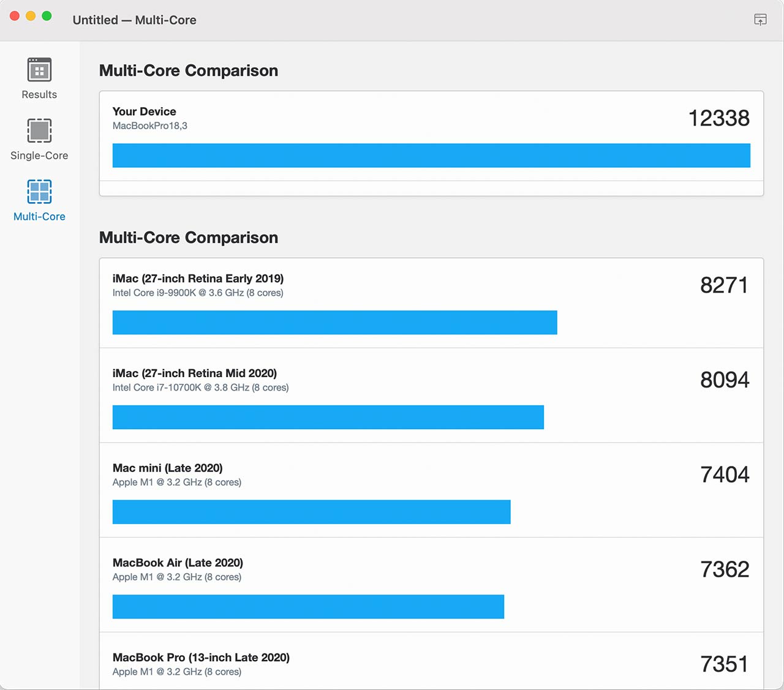Click the first 'Multi-Core Comparison' heading

point(189,70)
